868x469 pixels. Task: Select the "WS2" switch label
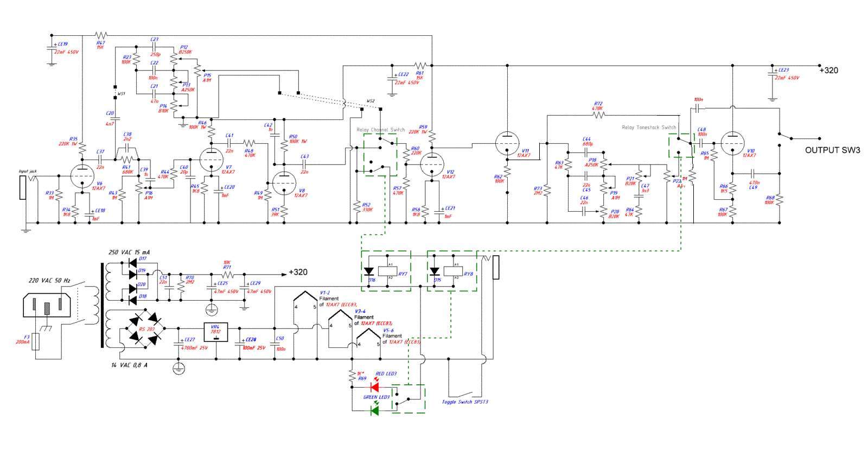pyautogui.click(x=371, y=101)
